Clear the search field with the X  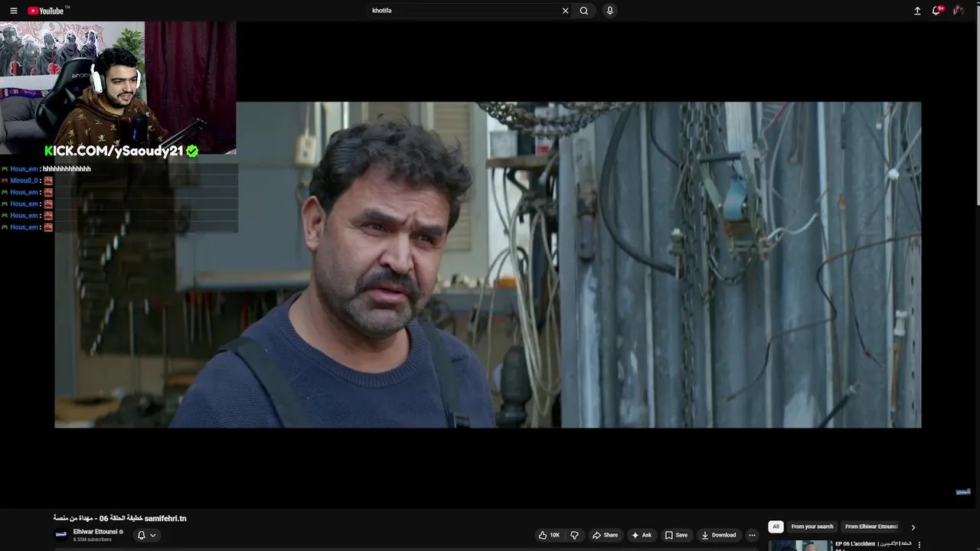(x=566, y=11)
